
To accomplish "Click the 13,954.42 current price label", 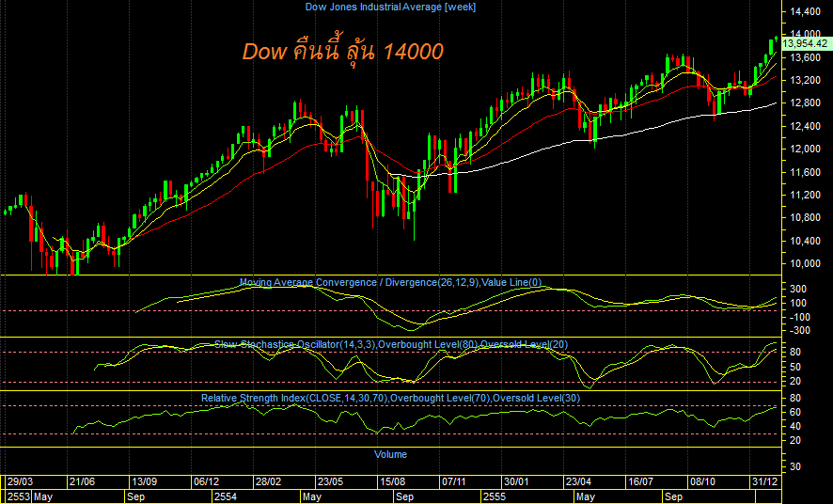I will pyautogui.click(x=808, y=43).
